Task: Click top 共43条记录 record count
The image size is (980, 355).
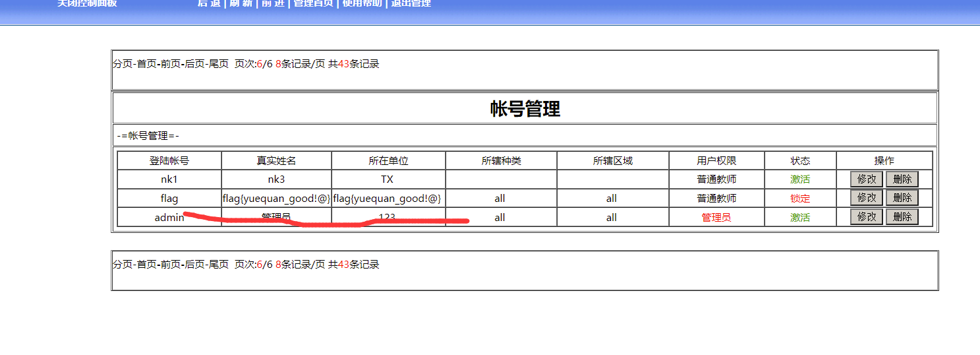Action: (x=354, y=64)
